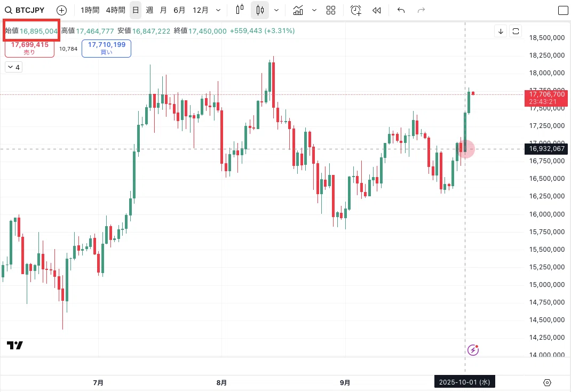
Task: Select the 4時間 interval
Action: click(x=115, y=10)
